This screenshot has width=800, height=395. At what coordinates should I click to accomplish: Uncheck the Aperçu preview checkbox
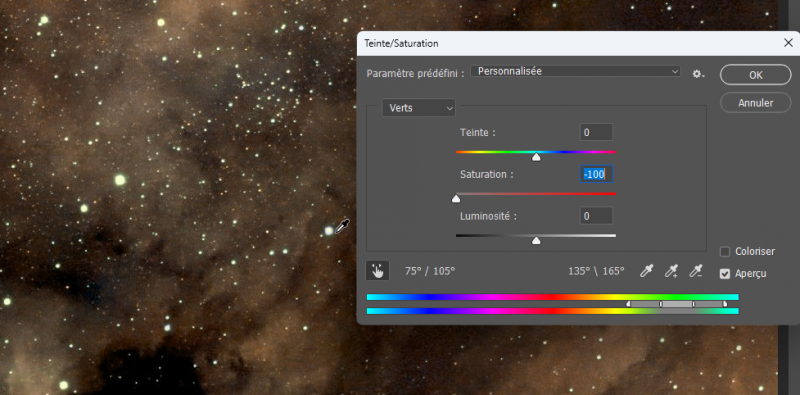coord(724,274)
